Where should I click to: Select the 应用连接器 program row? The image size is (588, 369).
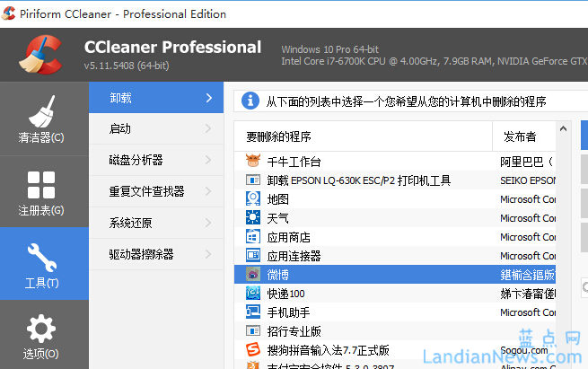[395, 255]
